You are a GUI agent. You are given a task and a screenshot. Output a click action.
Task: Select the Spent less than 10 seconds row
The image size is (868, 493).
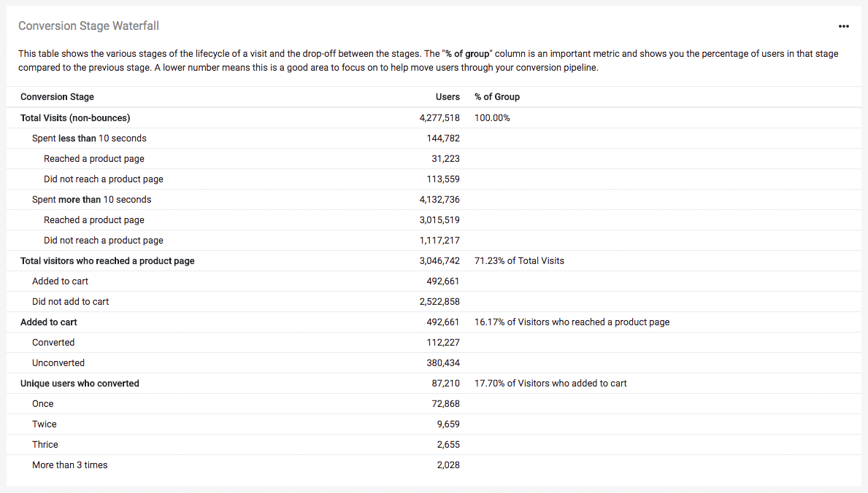(x=89, y=138)
